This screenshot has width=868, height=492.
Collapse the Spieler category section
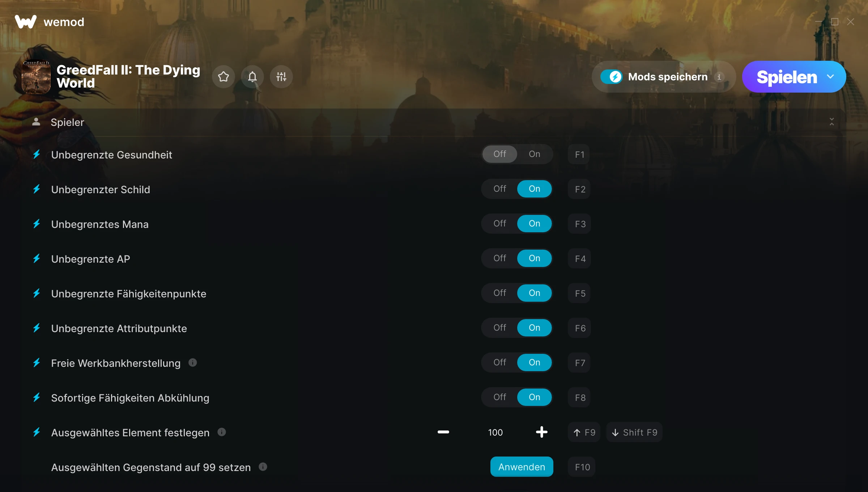pyautogui.click(x=832, y=122)
